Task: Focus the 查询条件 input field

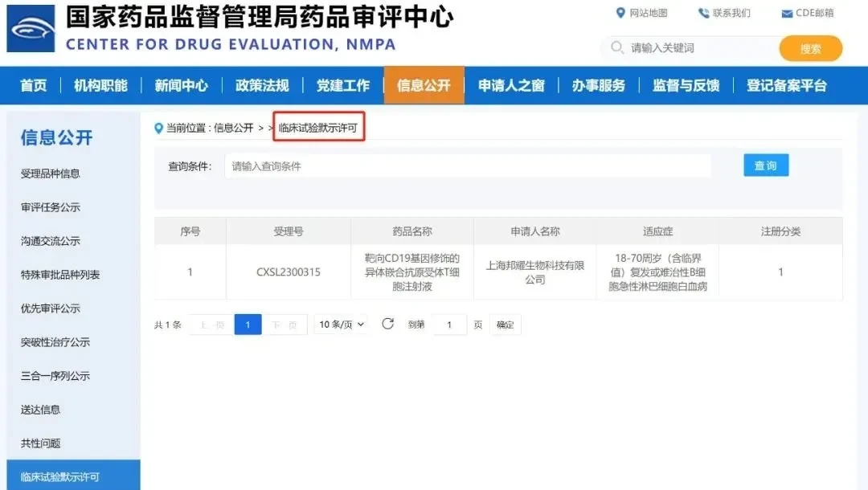Action: click(468, 166)
